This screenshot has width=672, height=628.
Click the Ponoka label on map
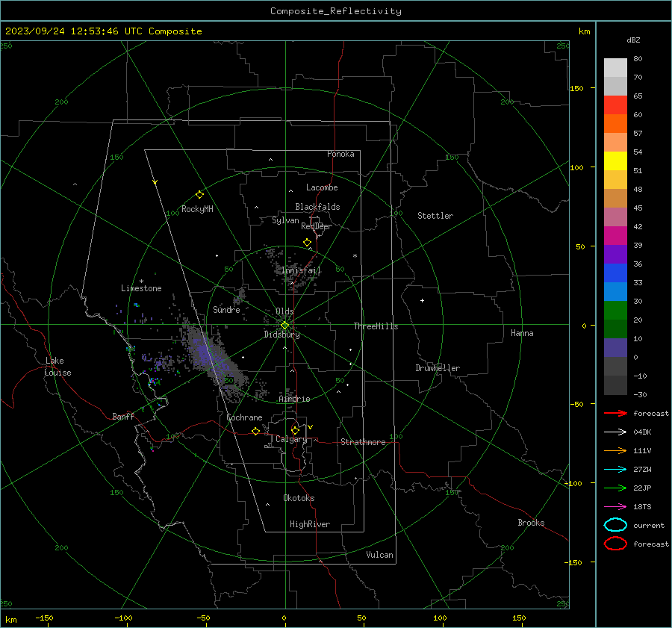(340, 154)
